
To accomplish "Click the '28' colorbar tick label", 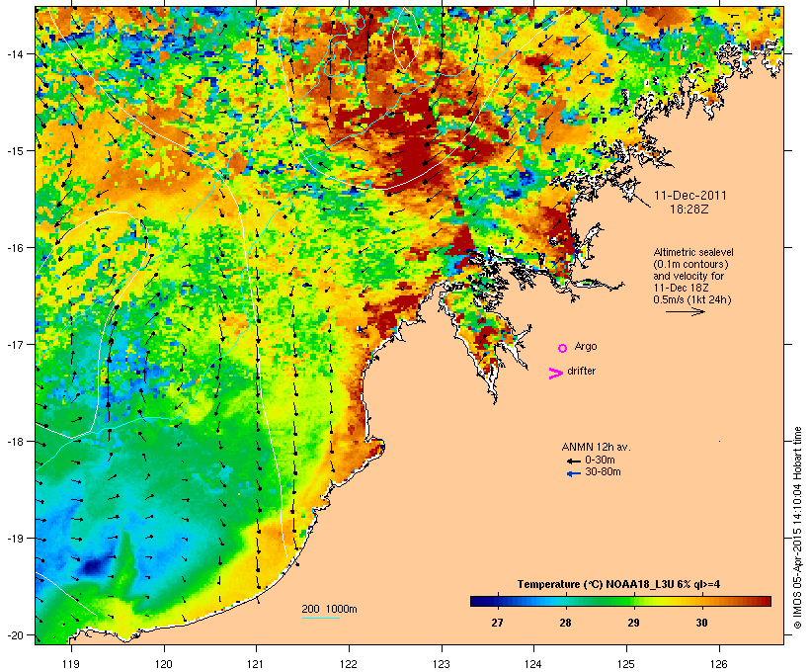I will click(x=565, y=623).
